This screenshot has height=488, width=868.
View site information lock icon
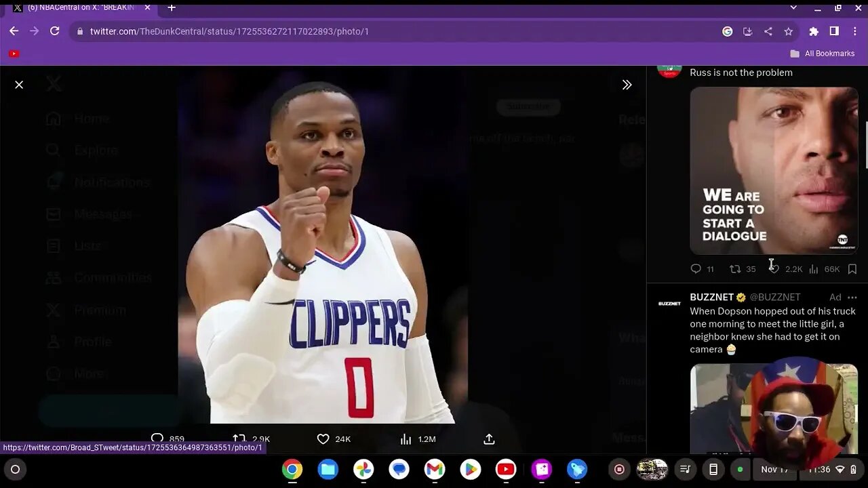(x=80, y=31)
